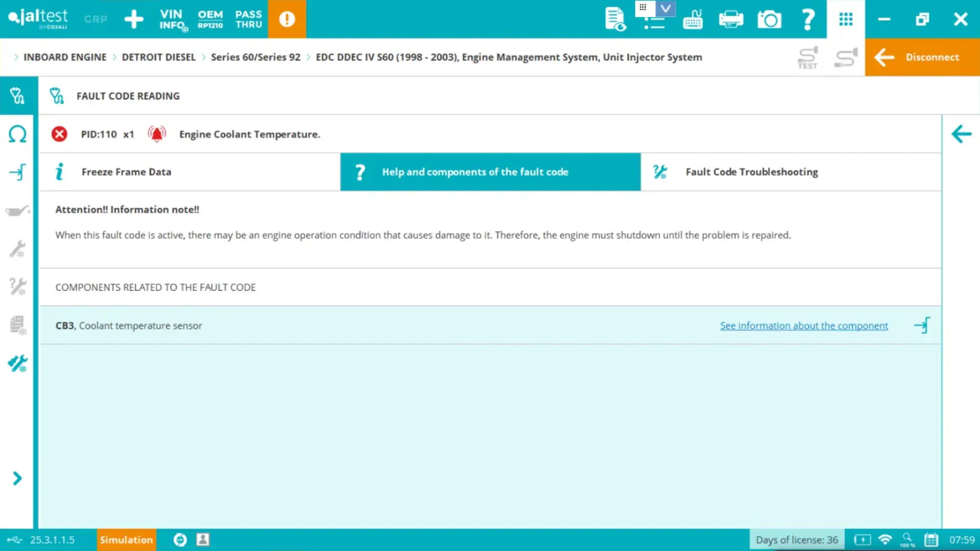The image size is (980, 551).
Task: Take a screenshot with camera icon
Action: [769, 20]
